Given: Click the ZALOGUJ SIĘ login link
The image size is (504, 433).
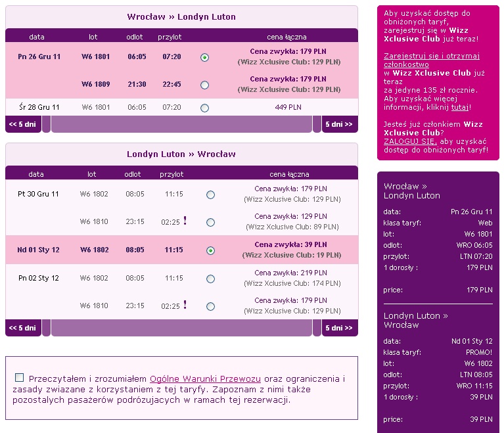Looking at the screenshot, I should pos(410,141).
